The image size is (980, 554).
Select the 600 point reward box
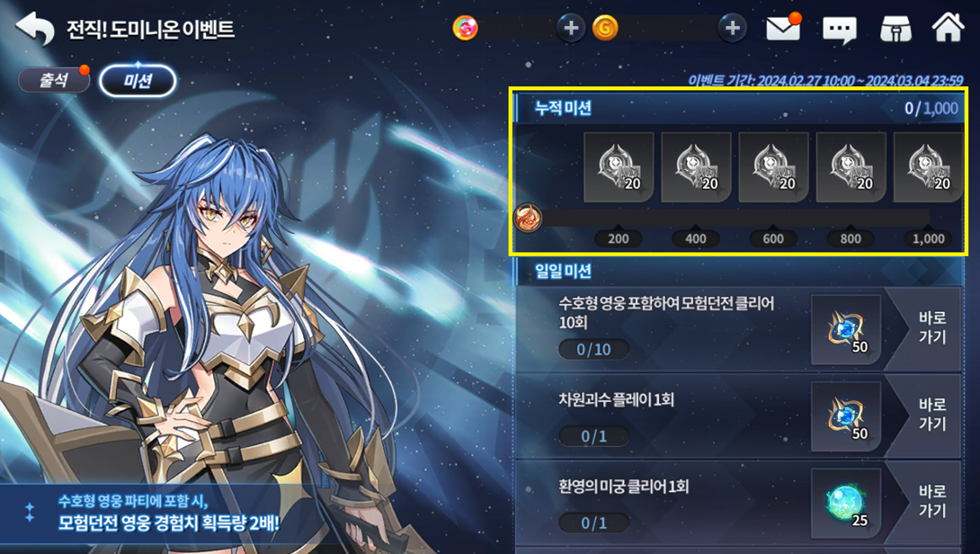click(774, 167)
